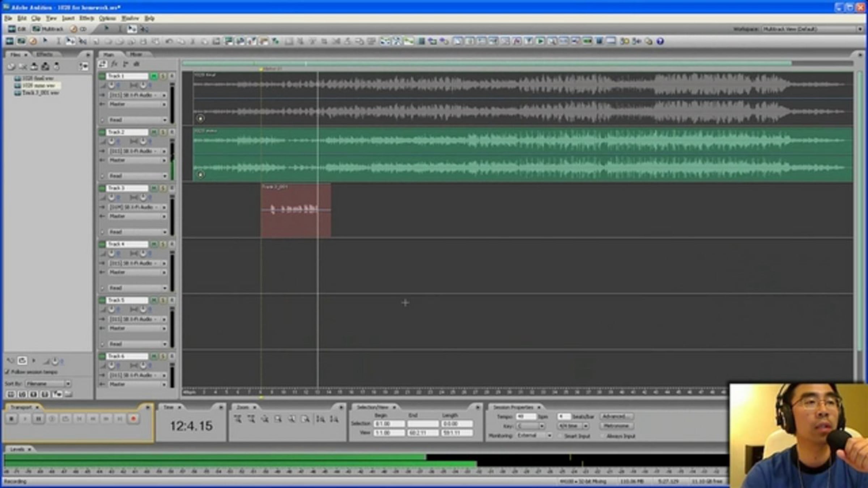Open the help question mark icon

tap(660, 42)
